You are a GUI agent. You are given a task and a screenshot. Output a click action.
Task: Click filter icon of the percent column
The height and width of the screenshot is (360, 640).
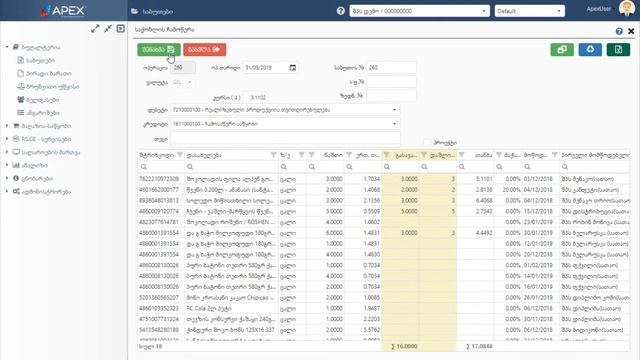(499, 155)
